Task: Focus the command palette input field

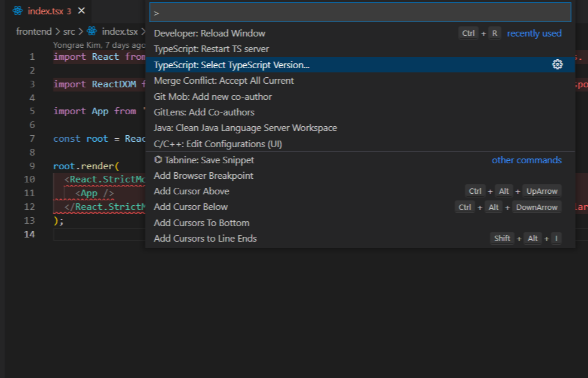Action: coord(360,13)
